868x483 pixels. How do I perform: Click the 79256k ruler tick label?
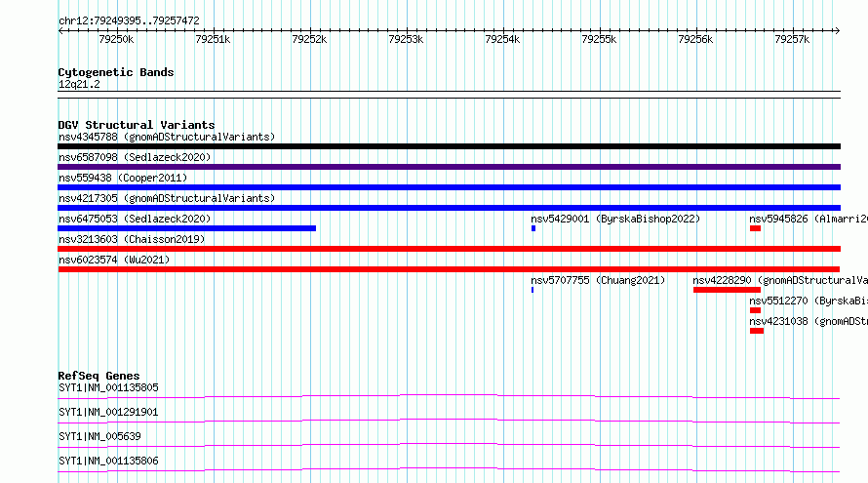(x=695, y=39)
